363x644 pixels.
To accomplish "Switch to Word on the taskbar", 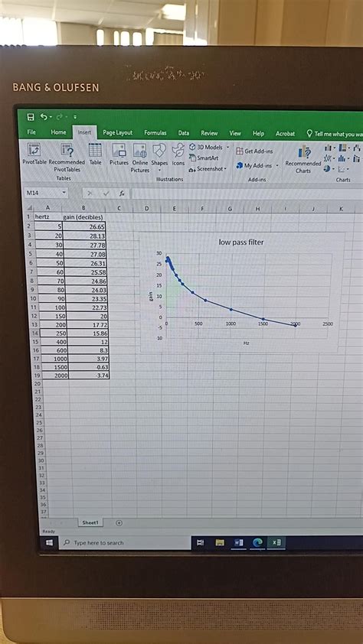I will click(x=239, y=542).
